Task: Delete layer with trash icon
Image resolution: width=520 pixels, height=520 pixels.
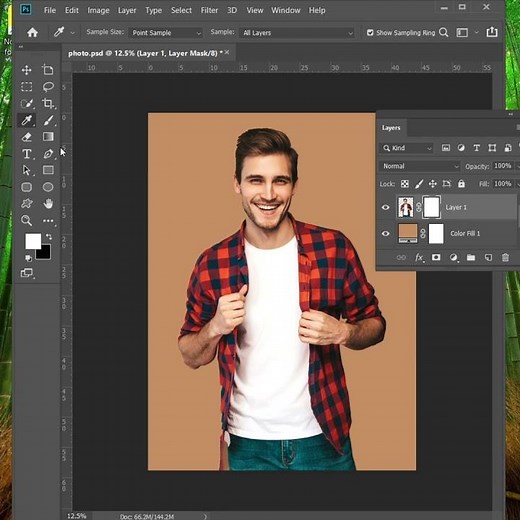Action: 505,258
